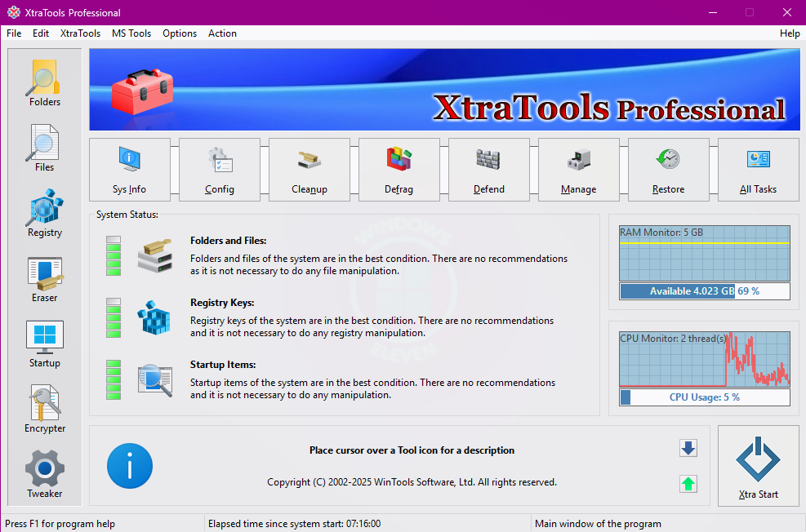Select the All Tasks category
806x532 pixels.
point(758,170)
